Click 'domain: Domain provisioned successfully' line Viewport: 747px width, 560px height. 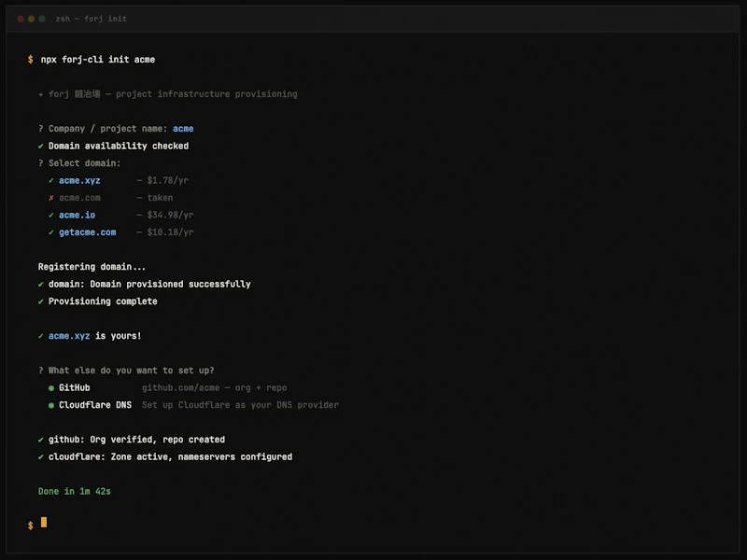145,285
